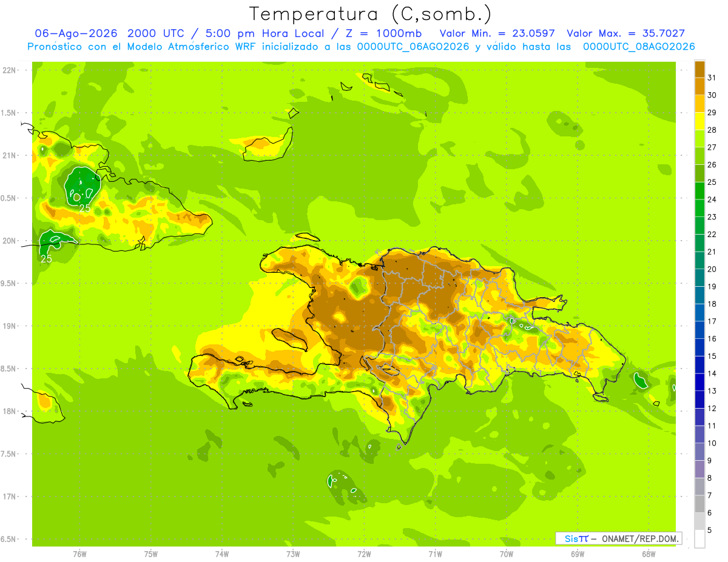The image size is (728, 562).
Task: Click the 0.5N latitude label
Action: (x=9, y=198)
